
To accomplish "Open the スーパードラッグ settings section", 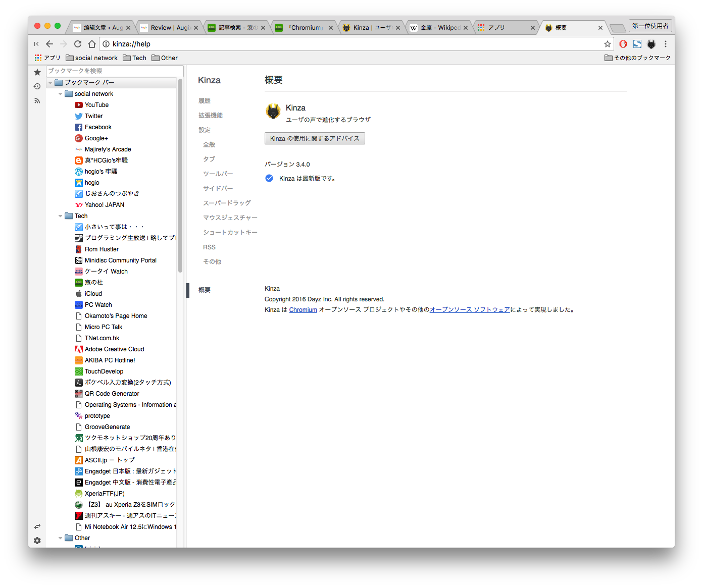I will (x=227, y=203).
